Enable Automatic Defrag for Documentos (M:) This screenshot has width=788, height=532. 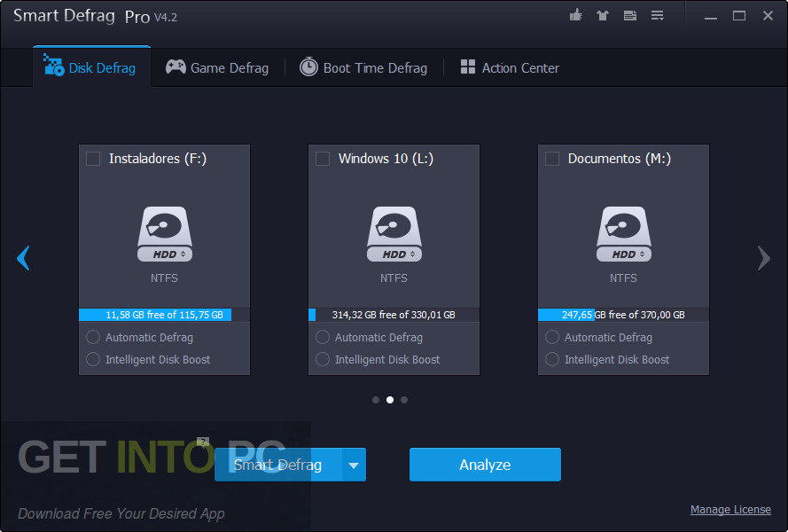tap(552, 337)
